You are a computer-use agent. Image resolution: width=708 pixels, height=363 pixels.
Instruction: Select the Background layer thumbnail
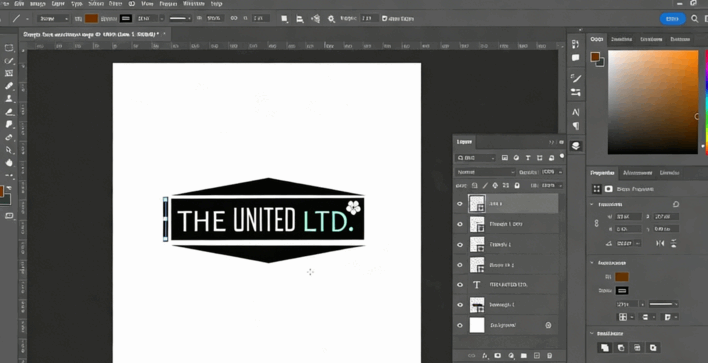tap(477, 325)
